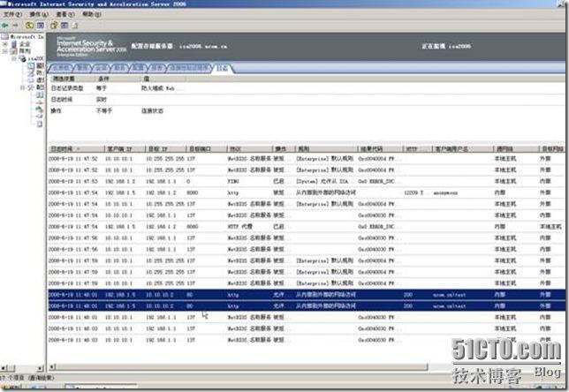Click the horizontal scrollbar thumb below the log
The height and width of the screenshot is (392, 569).
(242, 367)
